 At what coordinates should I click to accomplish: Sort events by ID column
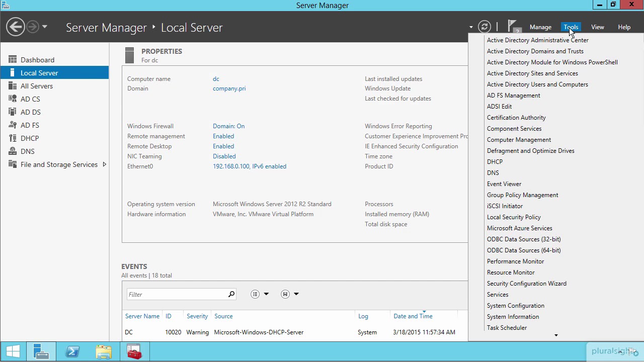coord(169,316)
